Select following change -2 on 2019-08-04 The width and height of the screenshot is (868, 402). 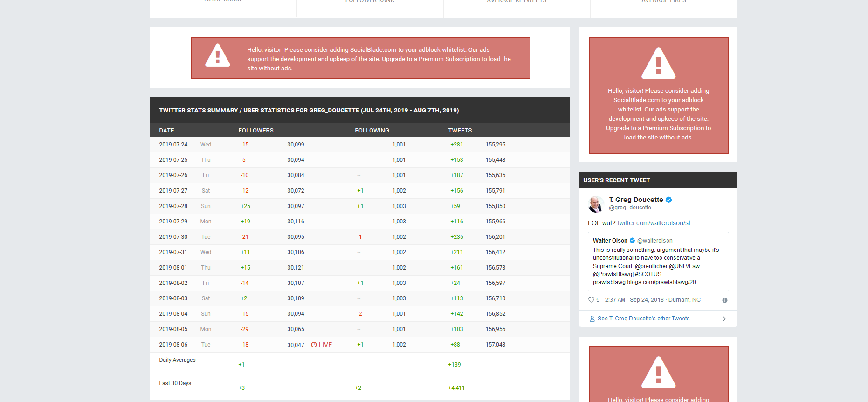click(359, 314)
